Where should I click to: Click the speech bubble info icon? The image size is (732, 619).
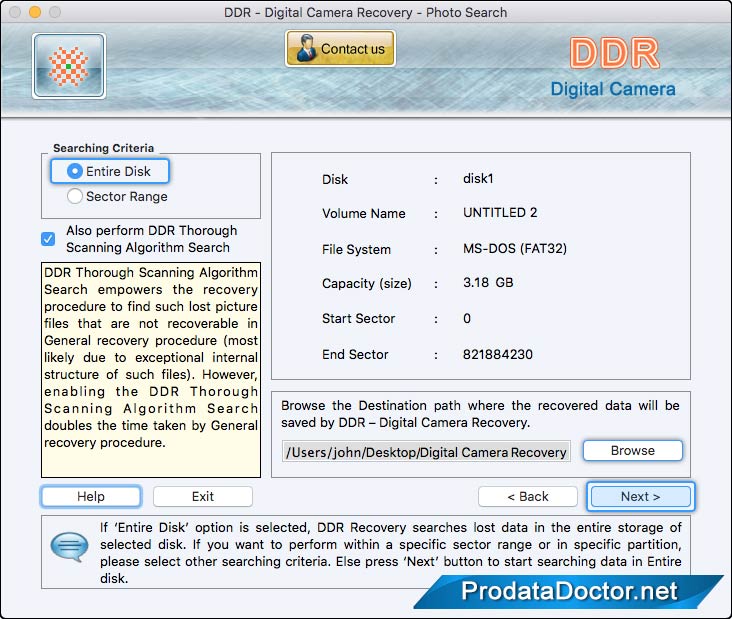click(x=69, y=547)
